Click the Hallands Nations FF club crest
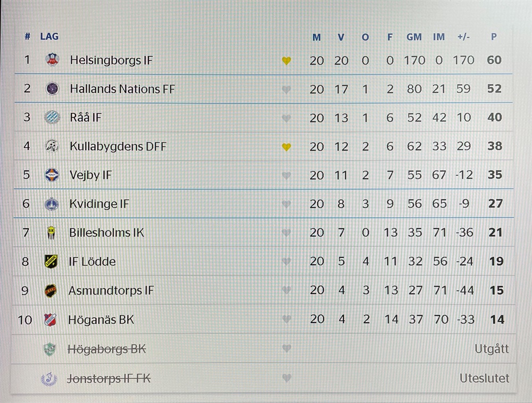Screen dimensions: 532x403 pos(52,88)
